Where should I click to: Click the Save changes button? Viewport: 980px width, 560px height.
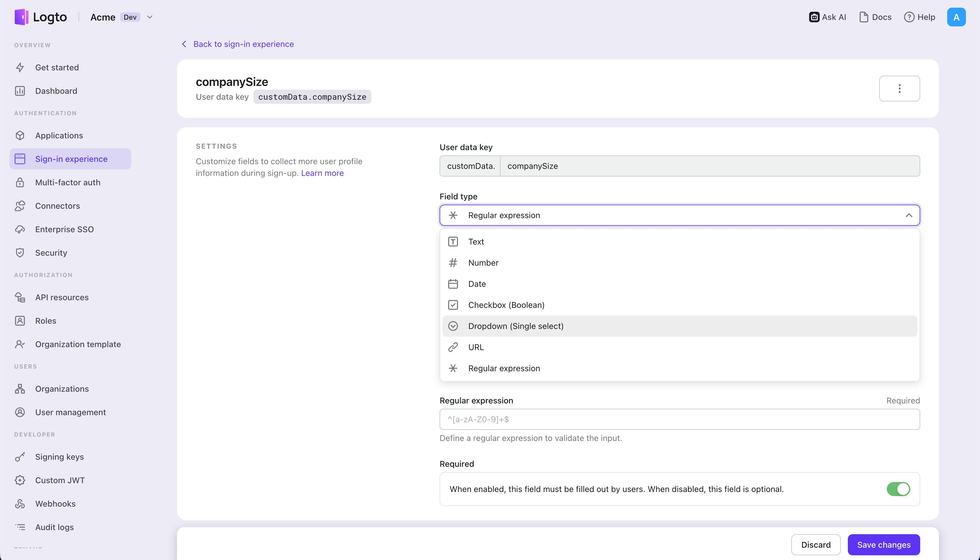[884, 545]
